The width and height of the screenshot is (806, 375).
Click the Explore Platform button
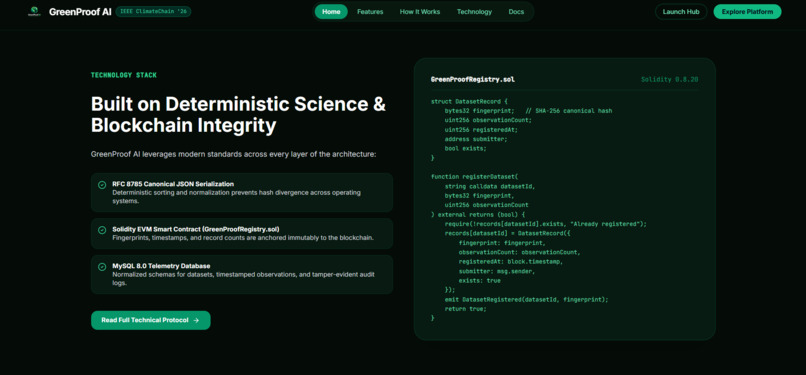[x=747, y=12]
